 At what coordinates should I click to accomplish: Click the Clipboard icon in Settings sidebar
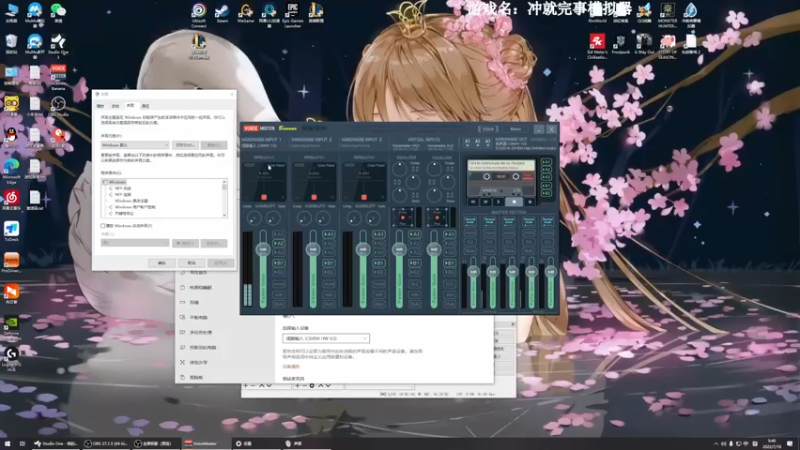[183, 377]
